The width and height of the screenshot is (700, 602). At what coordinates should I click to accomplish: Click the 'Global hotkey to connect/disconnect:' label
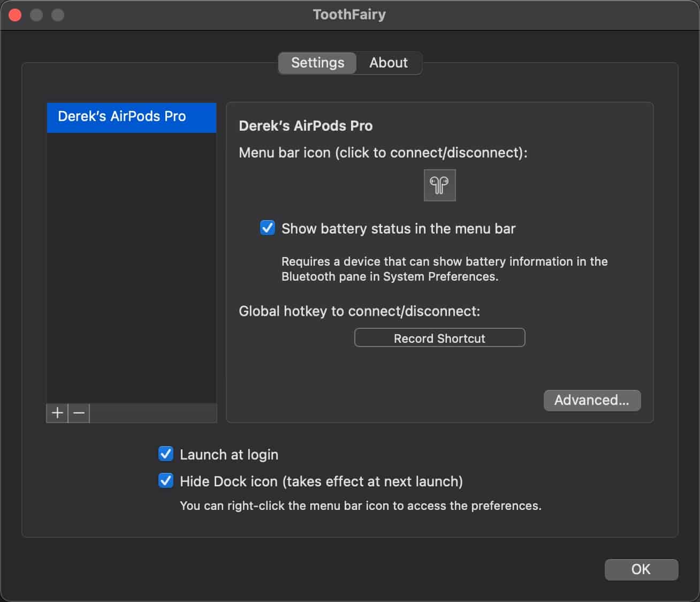pyautogui.click(x=359, y=311)
